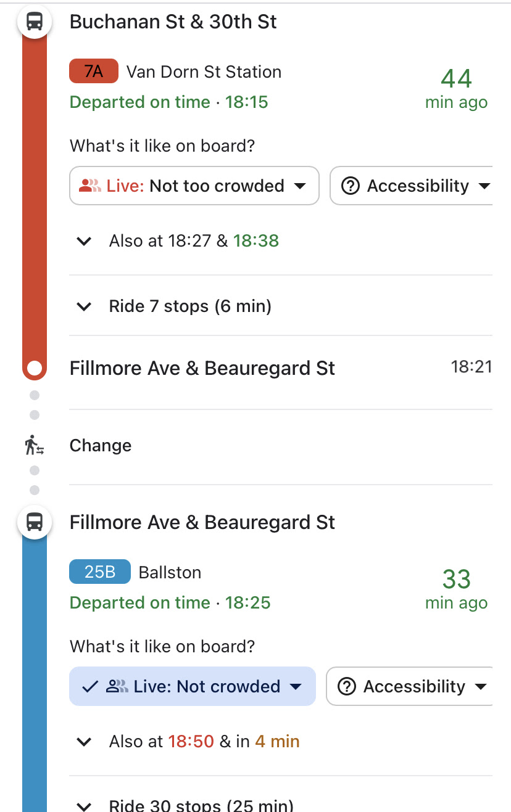Select Fillmore Ave & Beauregard St 18:21 arrival stop
The width and height of the screenshot is (511, 812).
pos(281,368)
